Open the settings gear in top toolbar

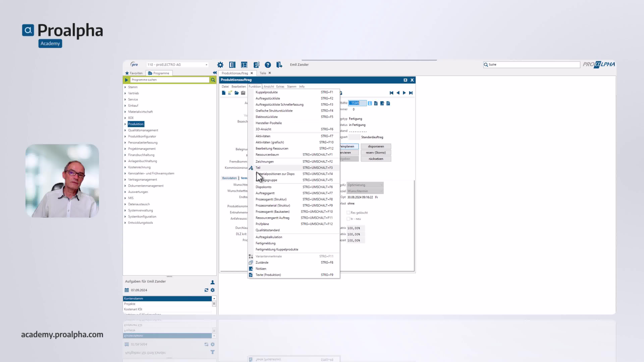220,65
